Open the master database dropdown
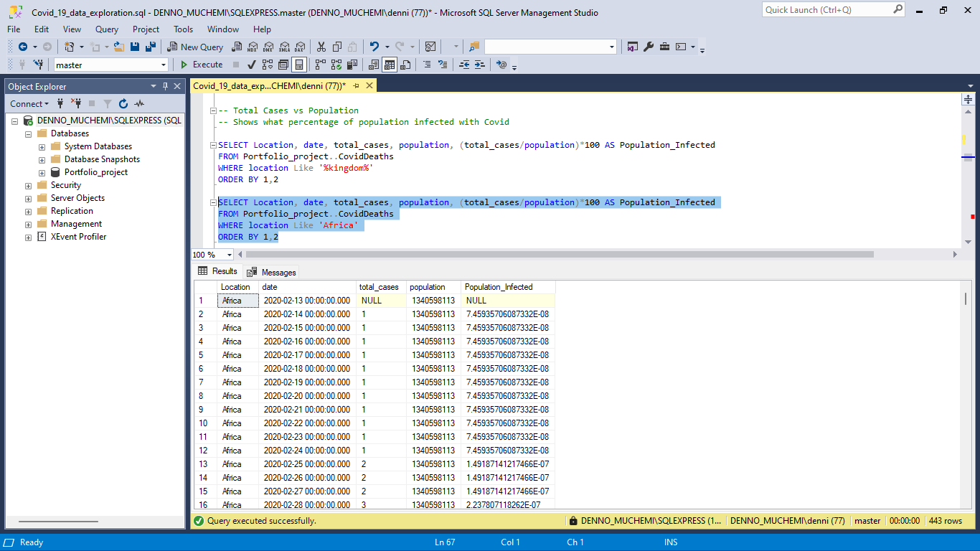Image resolution: width=980 pixels, height=551 pixels. pyautogui.click(x=164, y=65)
